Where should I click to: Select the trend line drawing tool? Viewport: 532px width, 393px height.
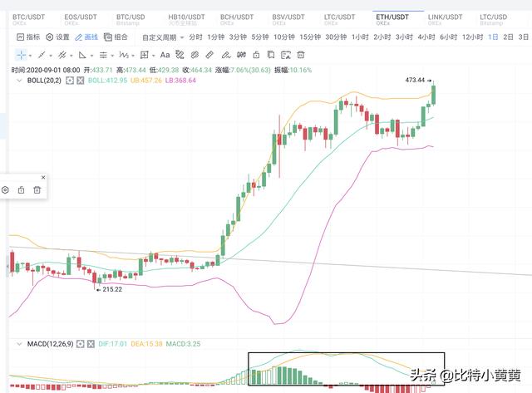coord(42,55)
